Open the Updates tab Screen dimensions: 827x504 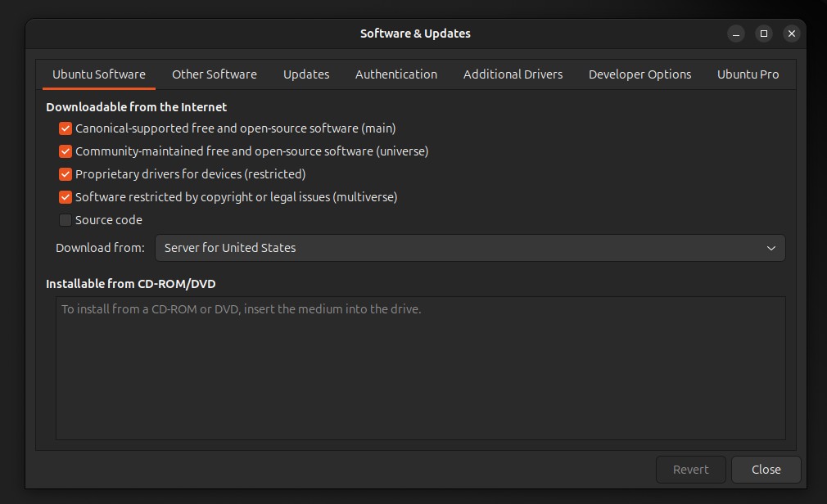click(306, 74)
